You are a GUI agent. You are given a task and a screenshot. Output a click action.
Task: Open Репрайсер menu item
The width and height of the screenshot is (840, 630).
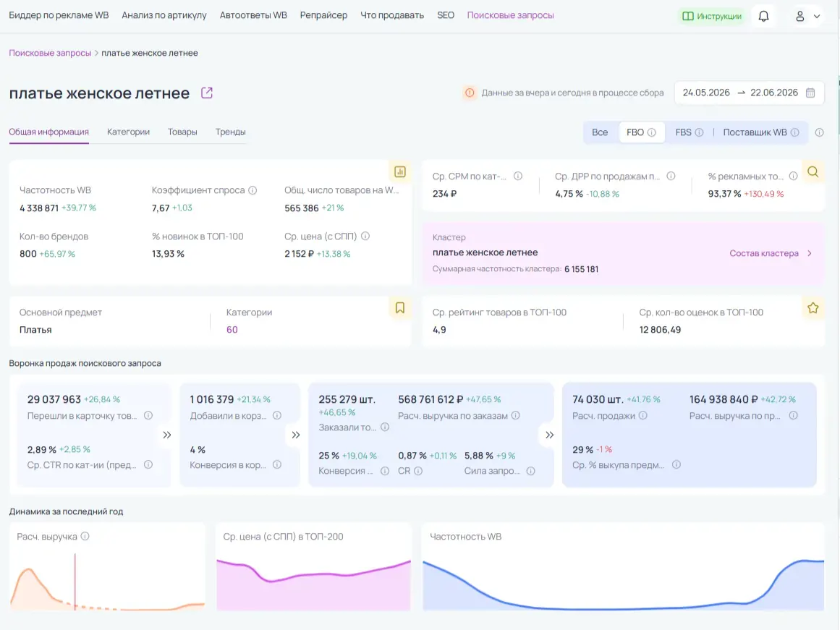[323, 15]
